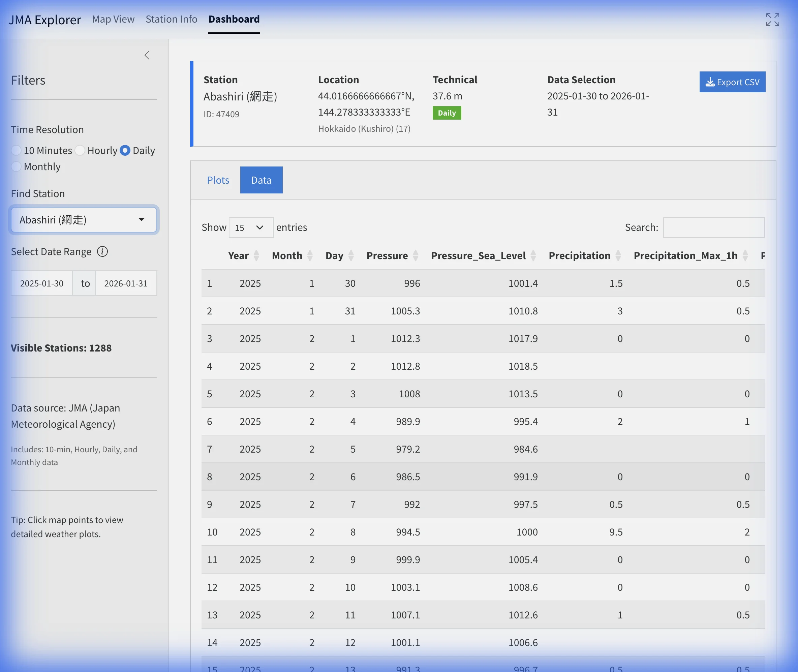The width and height of the screenshot is (798, 672).
Task: Open the Select Date Range info tooltip icon
Action: click(102, 252)
